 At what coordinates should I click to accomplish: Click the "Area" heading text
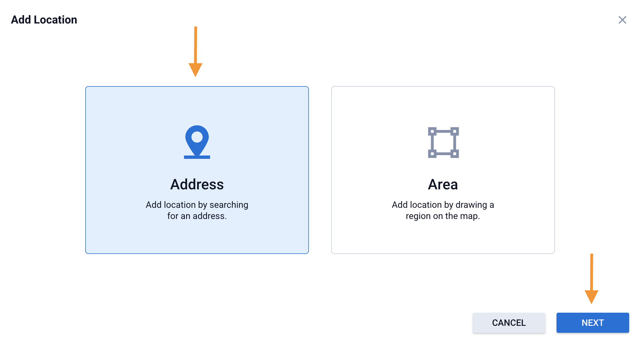(x=443, y=185)
